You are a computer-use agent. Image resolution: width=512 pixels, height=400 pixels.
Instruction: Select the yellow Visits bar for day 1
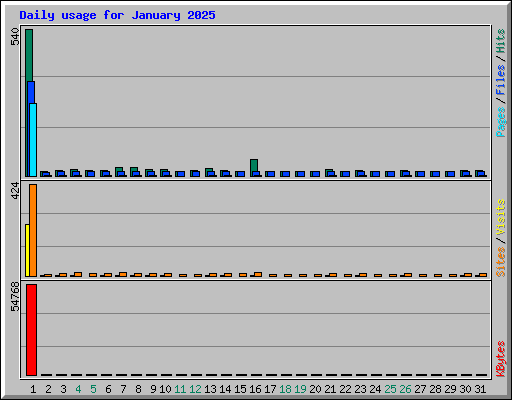tap(27, 251)
